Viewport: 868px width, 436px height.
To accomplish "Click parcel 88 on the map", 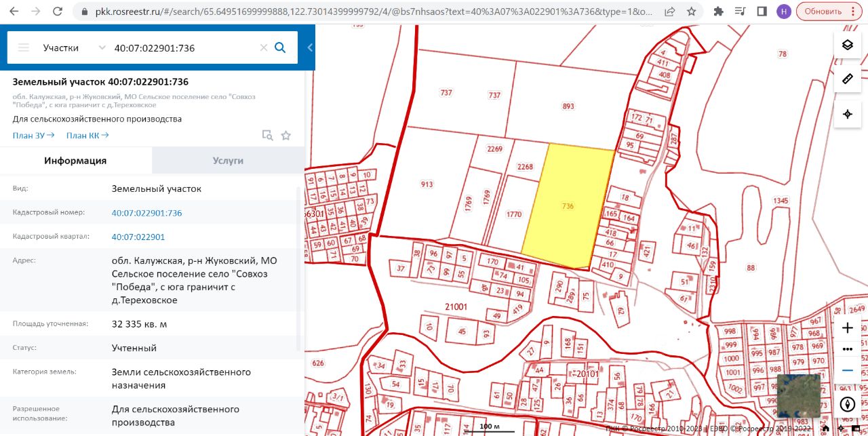I will (751, 268).
